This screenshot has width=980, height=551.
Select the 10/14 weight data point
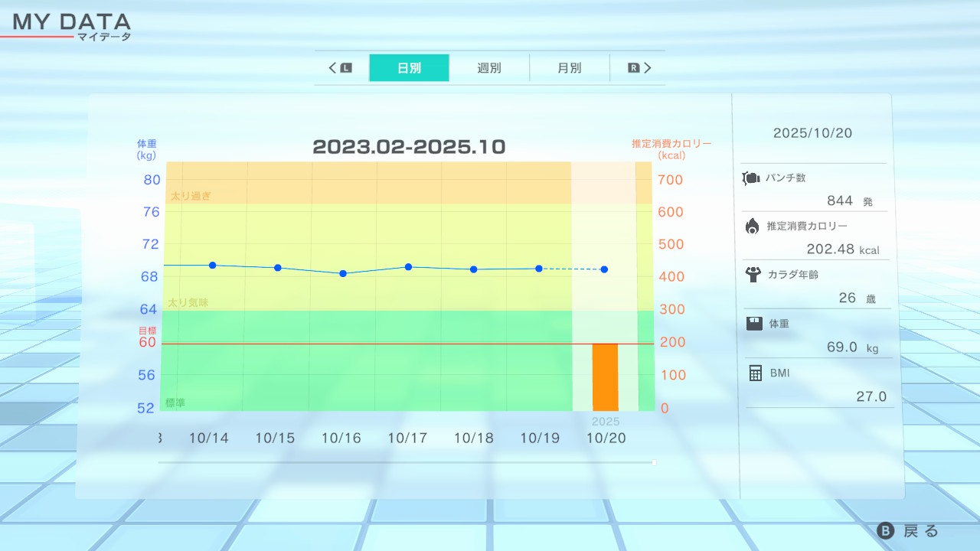point(212,266)
